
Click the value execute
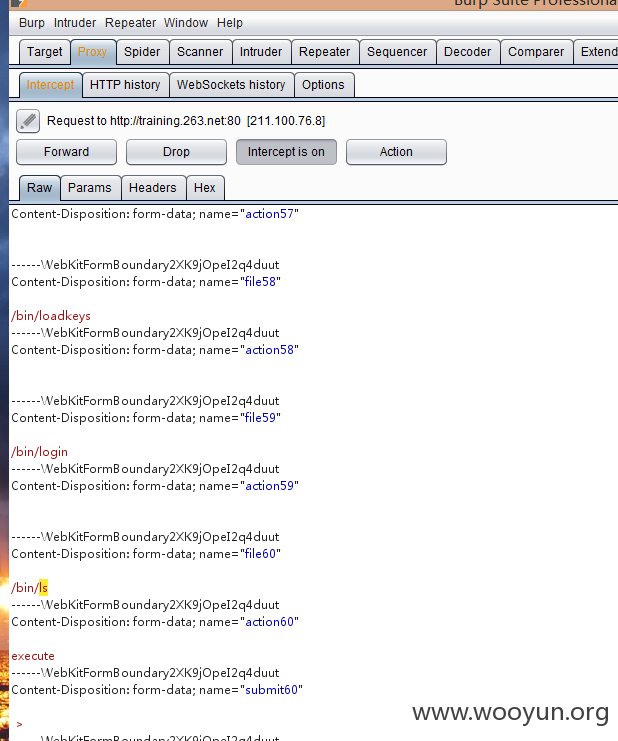point(33,656)
